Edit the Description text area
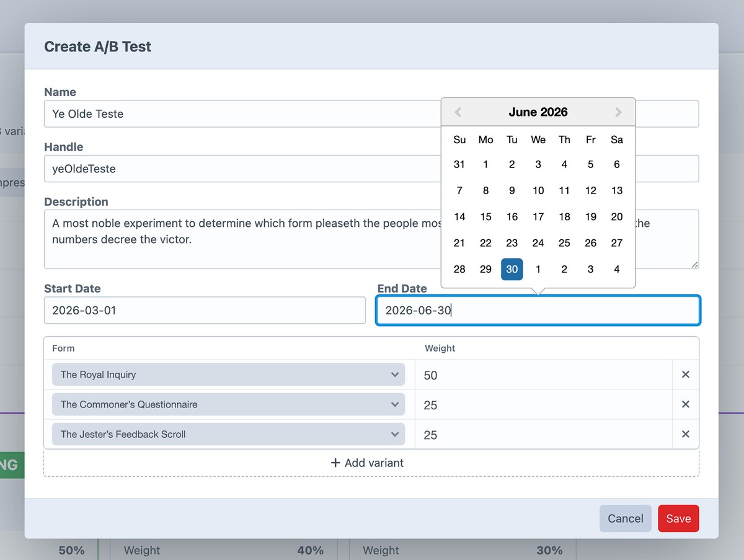 click(x=371, y=239)
